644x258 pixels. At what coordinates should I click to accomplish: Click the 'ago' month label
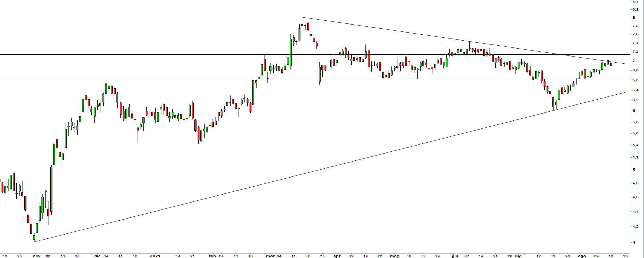click(582, 256)
